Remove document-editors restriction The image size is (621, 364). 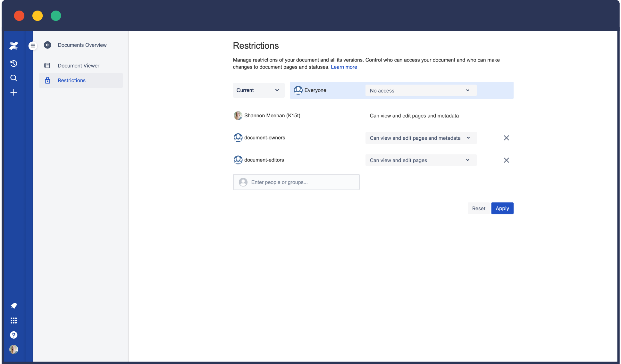pos(506,160)
